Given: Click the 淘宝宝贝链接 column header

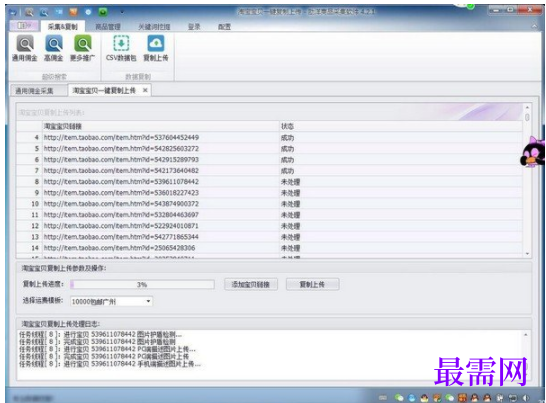Looking at the screenshot, I should click(x=161, y=126).
